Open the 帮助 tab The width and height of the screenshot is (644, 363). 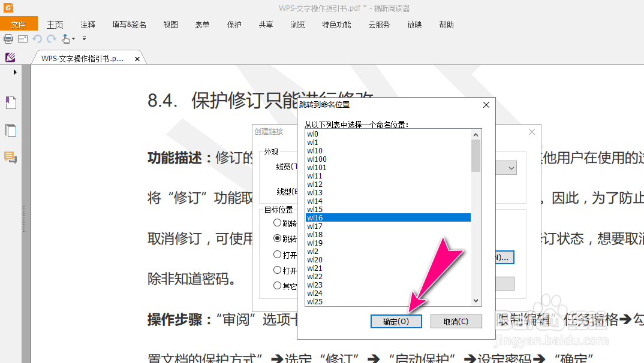(447, 25)
